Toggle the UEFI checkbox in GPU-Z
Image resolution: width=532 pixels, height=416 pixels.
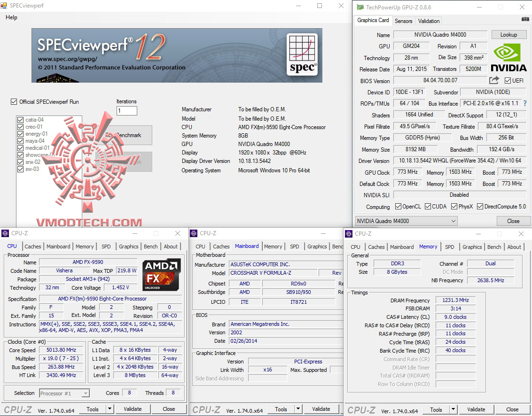click(x=508, y=81)
